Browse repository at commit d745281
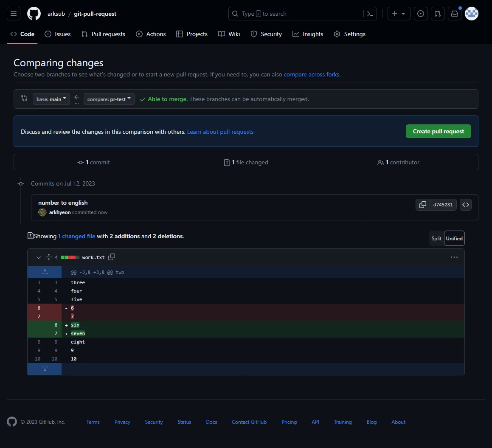 (x=466, y=205)
